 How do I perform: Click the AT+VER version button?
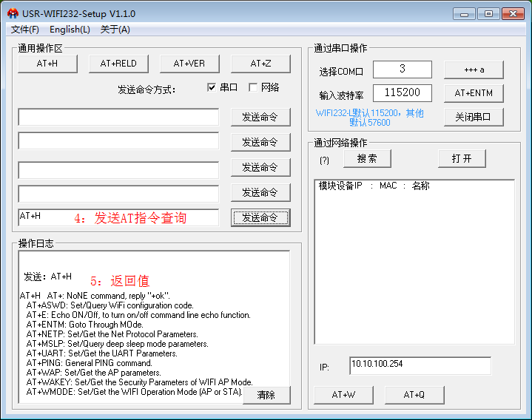coord(189,64)
